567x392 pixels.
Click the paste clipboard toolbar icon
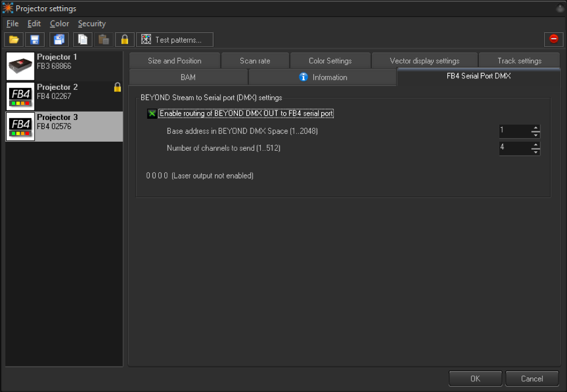[x=103, y=40]
